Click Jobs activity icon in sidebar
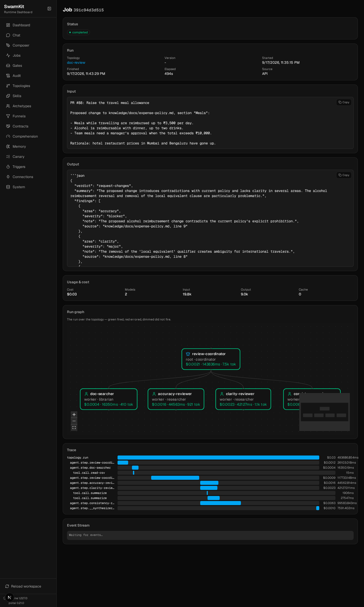The image size is (364, 607). point(8,55)
